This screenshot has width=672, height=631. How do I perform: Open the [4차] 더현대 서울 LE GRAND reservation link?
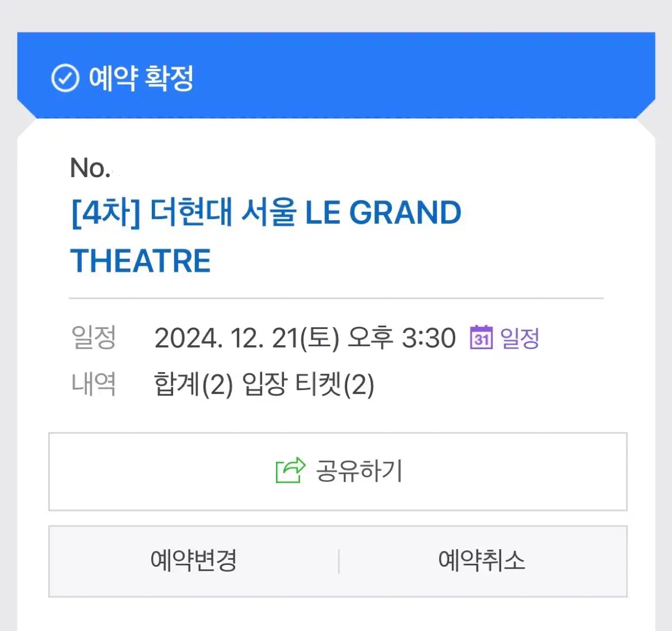point(266,212)
